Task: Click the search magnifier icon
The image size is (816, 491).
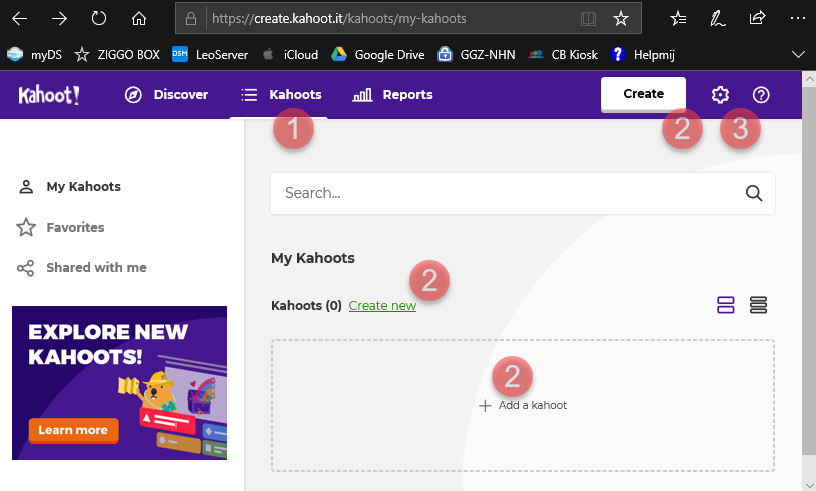Action: (x=754, y=193)
